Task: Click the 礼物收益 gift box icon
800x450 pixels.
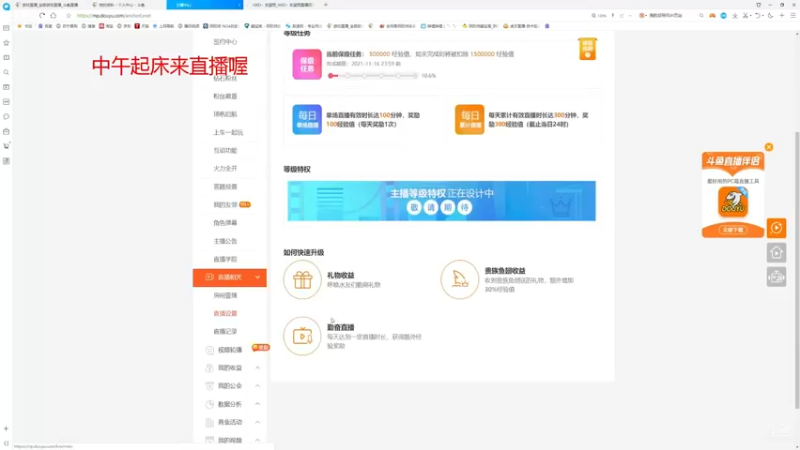Action: pos(303,280)
